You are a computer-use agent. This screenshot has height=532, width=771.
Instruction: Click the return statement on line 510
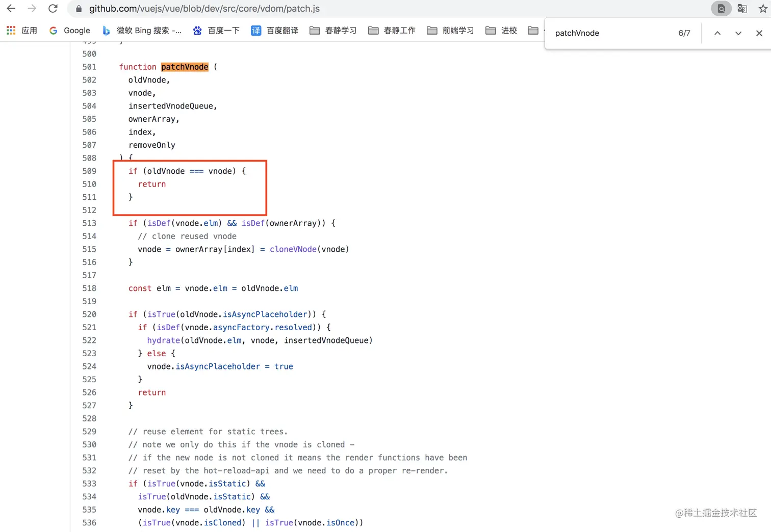[x=152, y=184]
